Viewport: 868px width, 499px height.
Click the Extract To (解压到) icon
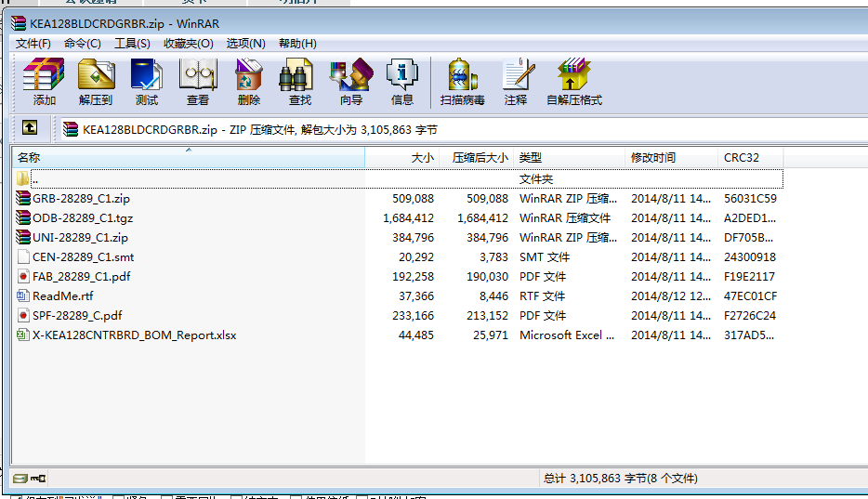click(96, 82)
